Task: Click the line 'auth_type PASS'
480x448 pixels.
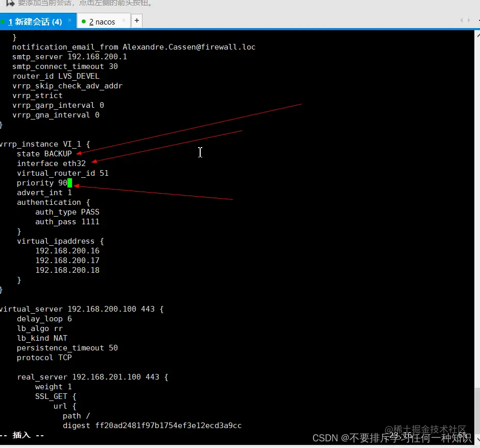Action: tap(67, 212)
